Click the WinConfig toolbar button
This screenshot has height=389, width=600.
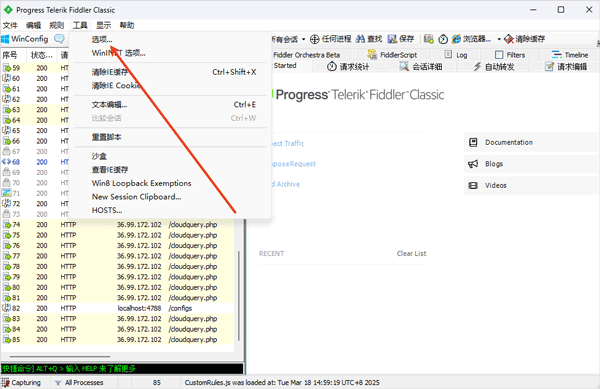click(25, 39)
